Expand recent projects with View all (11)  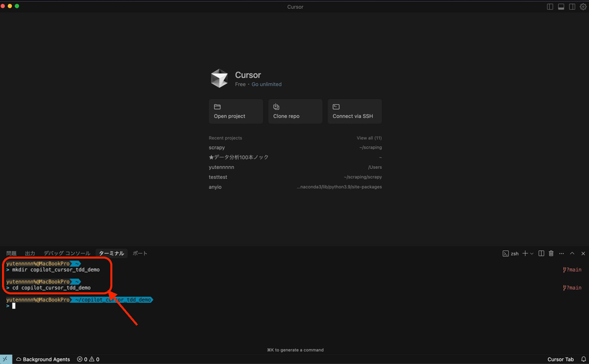coord(369,138)
